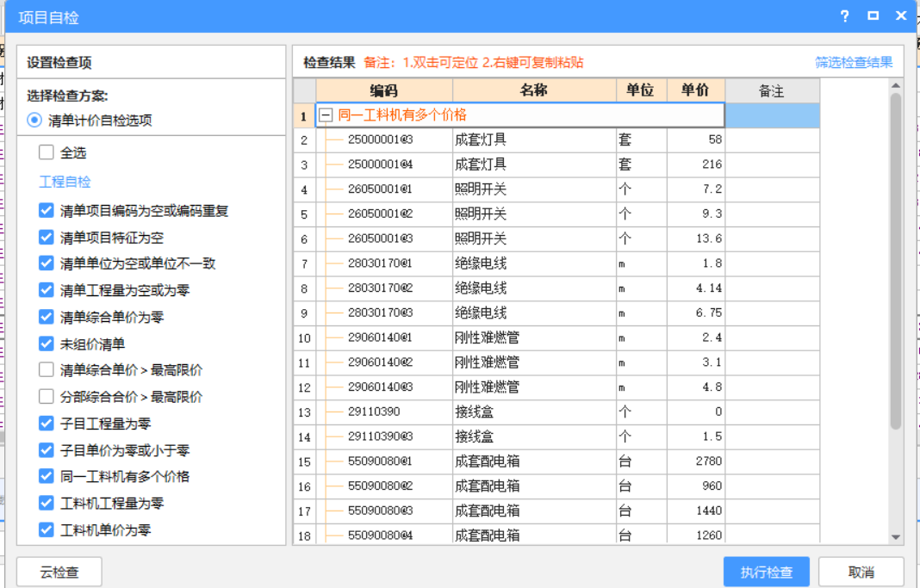
Task: Toggle 工料机工程量为零 checkbox
Action: pos(47,503)
